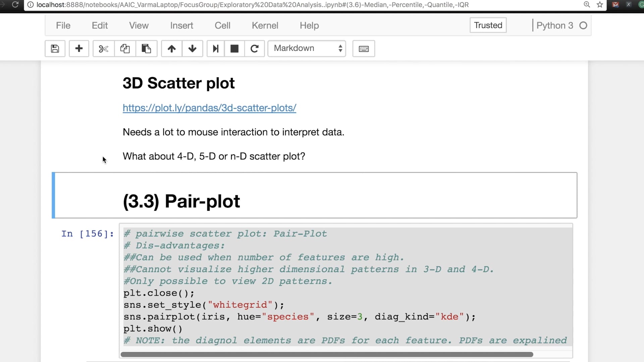Copy selected cells icon

pos(125,49)
